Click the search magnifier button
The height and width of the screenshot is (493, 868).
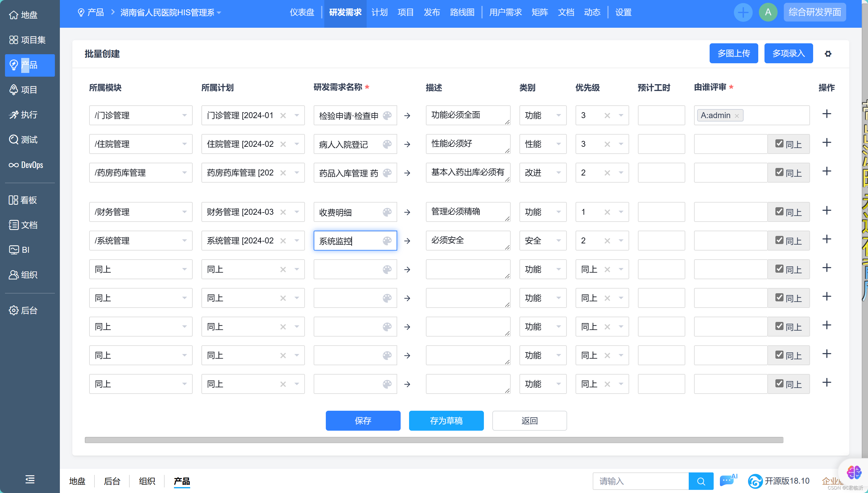click(701, 481)
